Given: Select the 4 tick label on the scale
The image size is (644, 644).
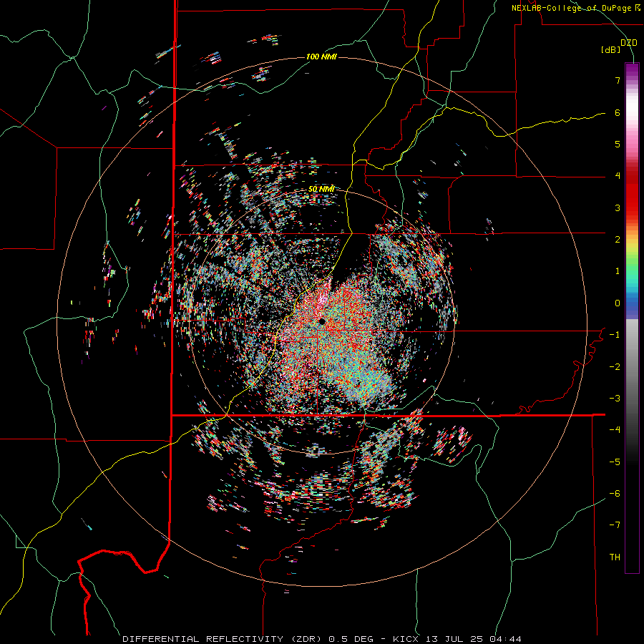Looking at the screenshot, I should click(618, 176).
